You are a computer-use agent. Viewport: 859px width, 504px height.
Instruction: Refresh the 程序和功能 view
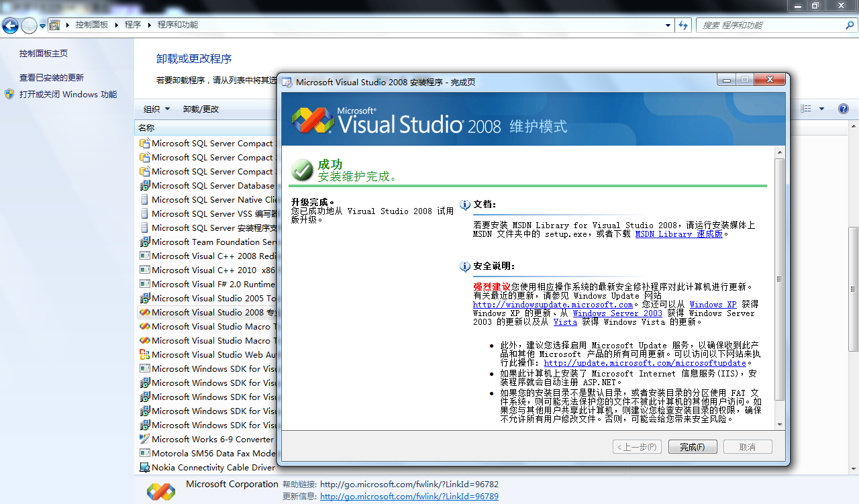683,25
